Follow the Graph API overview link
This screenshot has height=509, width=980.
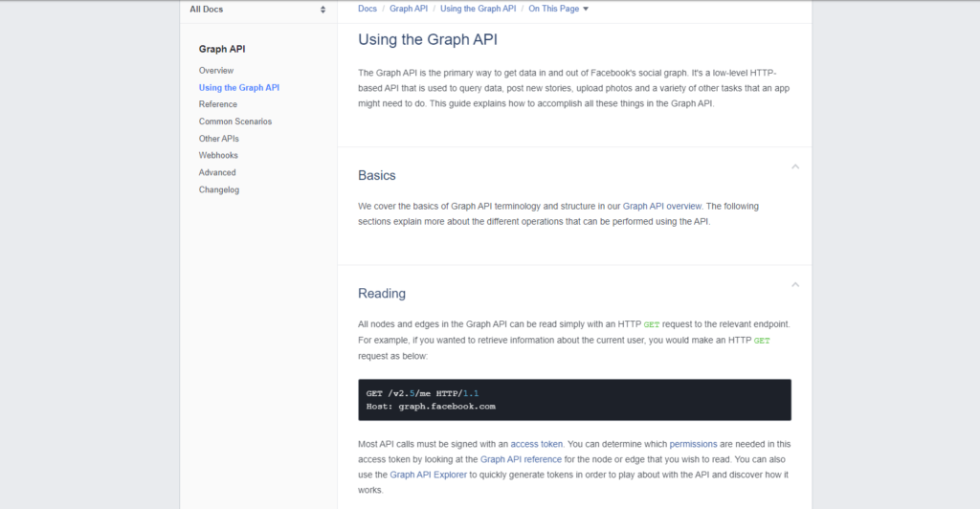tap(662, 206)
